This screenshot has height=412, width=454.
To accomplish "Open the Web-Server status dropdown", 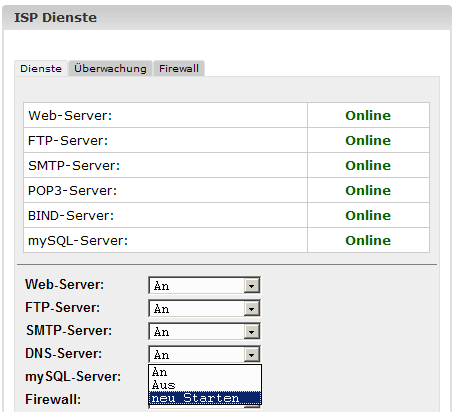I will pyautogui.click(x=204, y=286).
